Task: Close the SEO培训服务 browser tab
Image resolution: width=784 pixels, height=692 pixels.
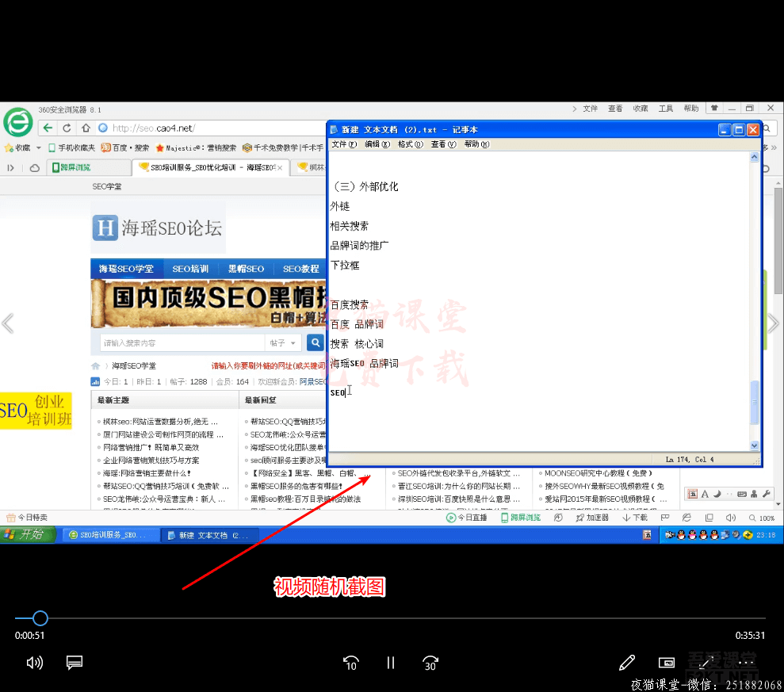Action: (x=280, y=168)
